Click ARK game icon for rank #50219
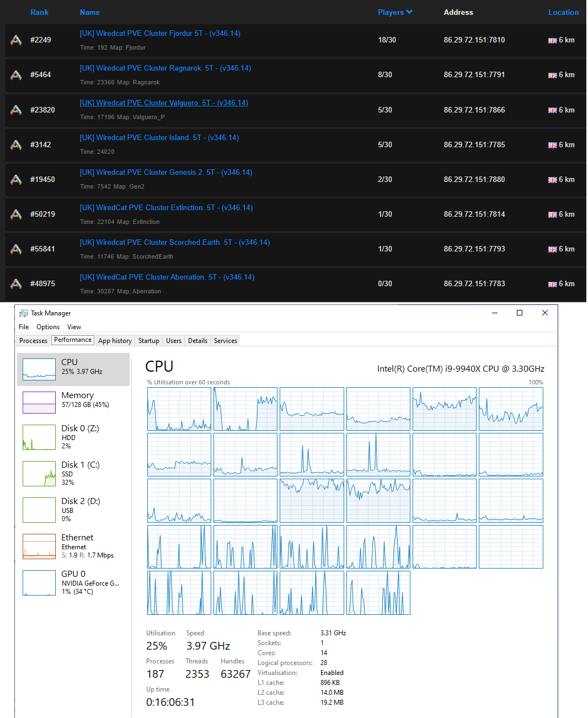Screen dimensions: 588x718 click(x=17, y=214)
